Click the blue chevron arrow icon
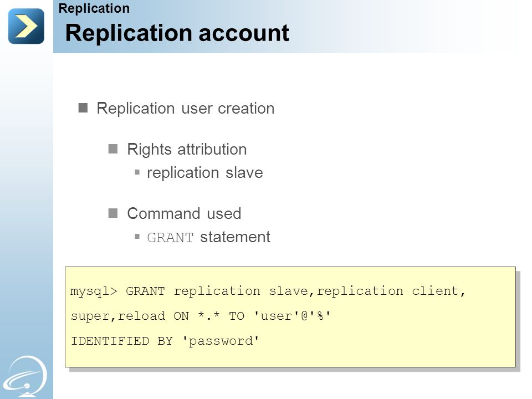This screenshot has width=532, height=399. click(26, 26)
